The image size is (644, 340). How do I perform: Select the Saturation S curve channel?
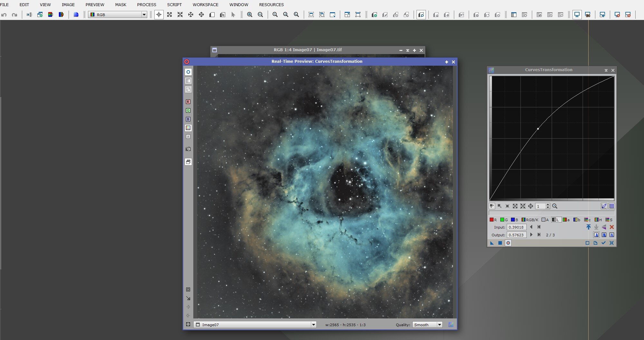tap(609, 220)
